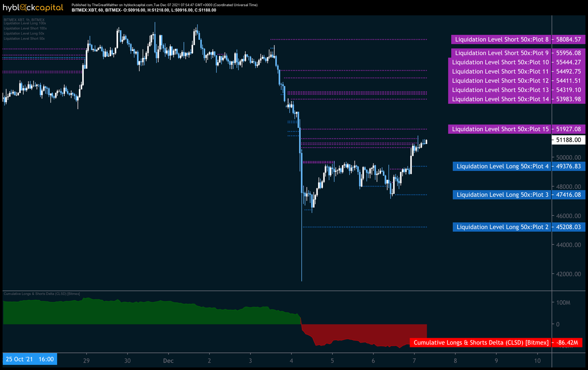588x370 pixels.
Task: Select 'Liquidation Level Short 100x' legend entry
Action: point(25,29)
